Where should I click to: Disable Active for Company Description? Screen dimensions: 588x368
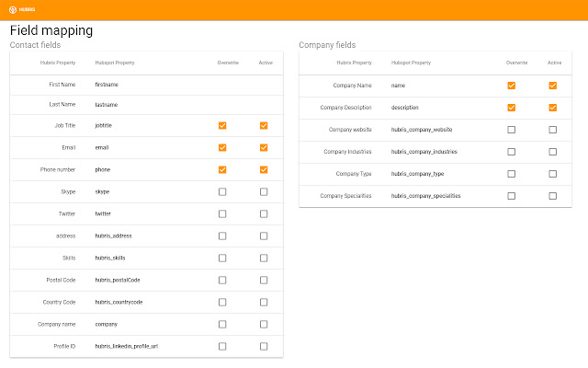tap(553, 108)
